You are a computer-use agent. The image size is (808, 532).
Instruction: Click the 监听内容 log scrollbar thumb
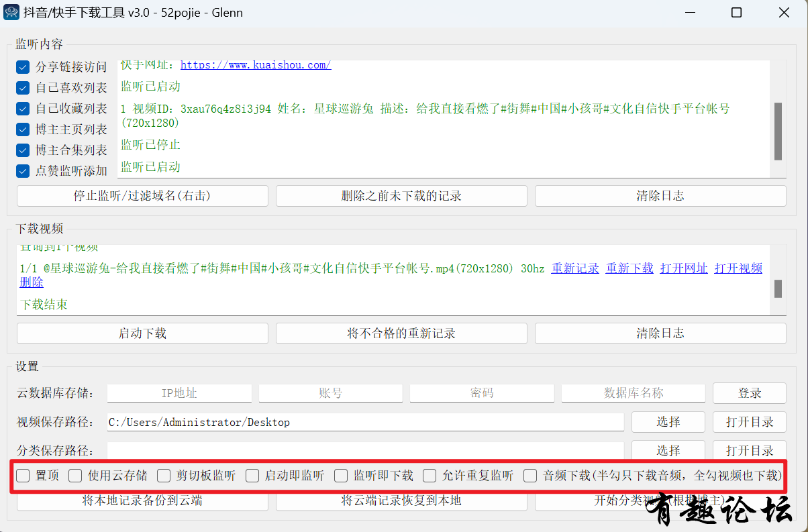coord(778,131)
